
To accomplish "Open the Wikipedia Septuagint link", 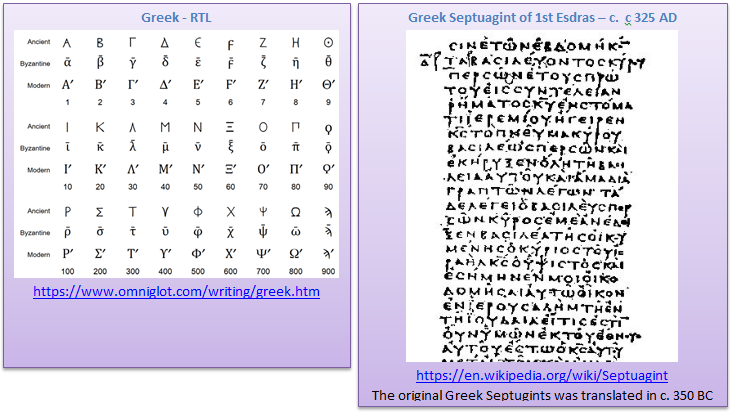I will (x=542, y=375).
